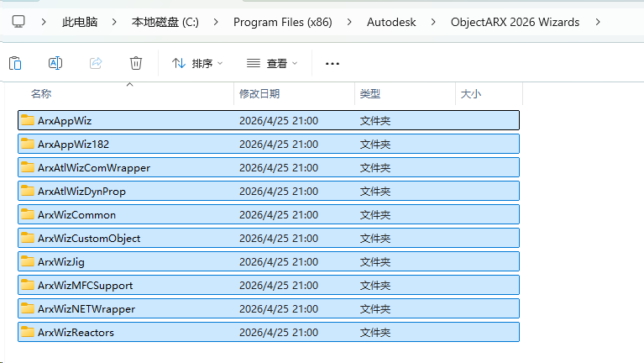This screenshot has height=363, width=644.
Task: Navigate to Autodesk breadcrumb
Action: tap(391, 22)
